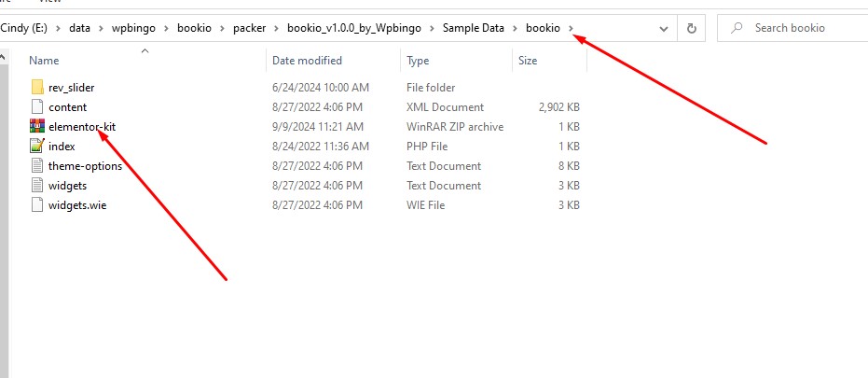Select the elementor-kit WinRAR archive icon
The image size is (868, 378).
[x=37, y=126]
